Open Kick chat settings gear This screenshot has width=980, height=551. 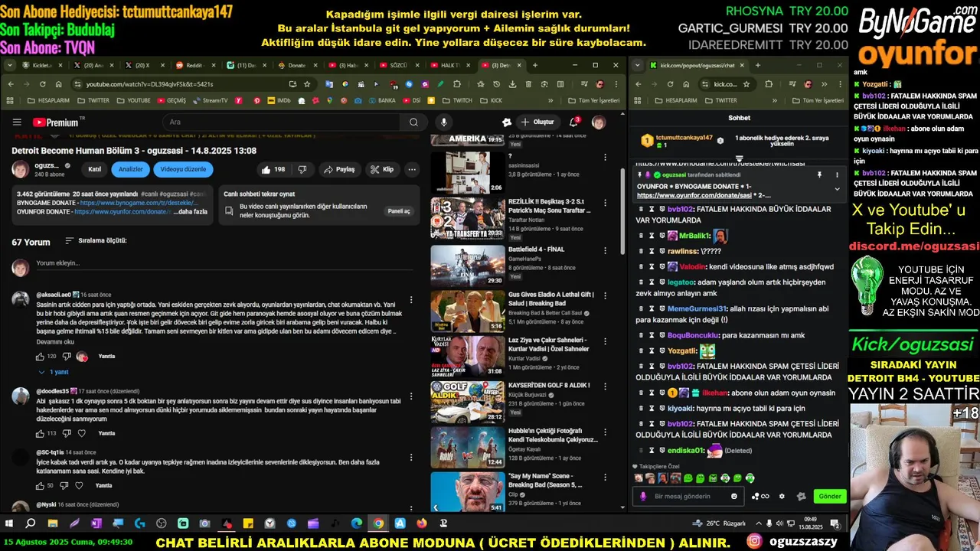pyautogui.click(x=782, y=496)
